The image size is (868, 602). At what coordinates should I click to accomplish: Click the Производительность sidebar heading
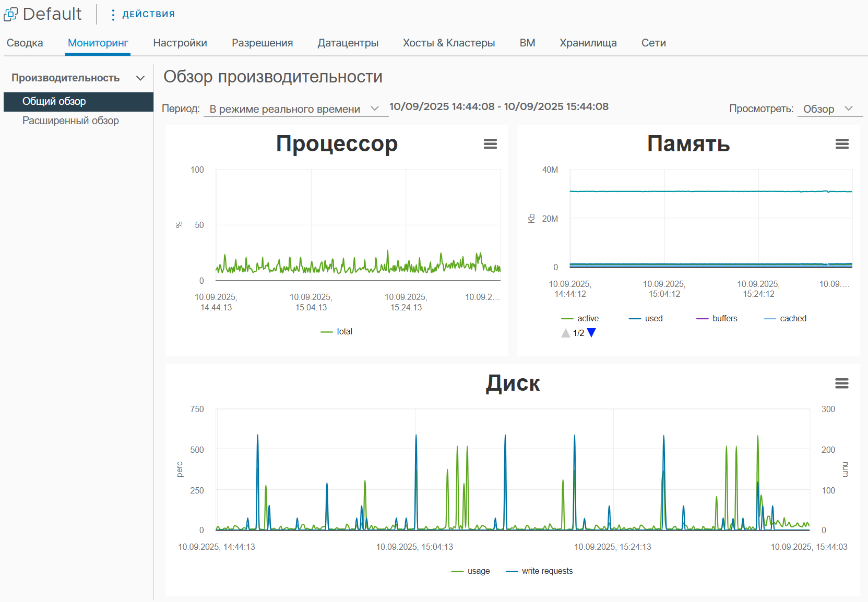click(x=66, y=78)
